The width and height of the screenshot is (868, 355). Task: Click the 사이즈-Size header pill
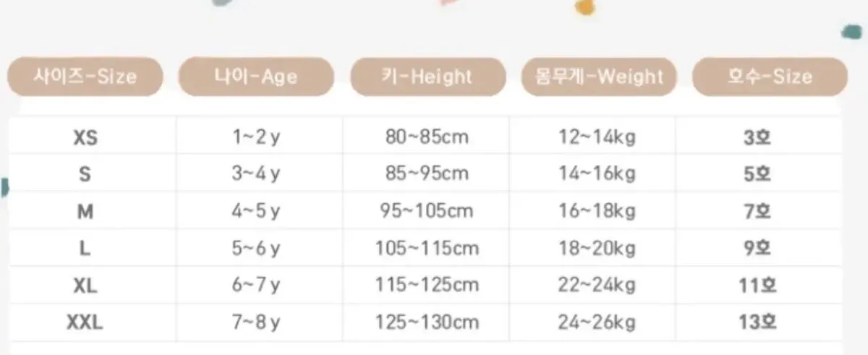(85, 76)
